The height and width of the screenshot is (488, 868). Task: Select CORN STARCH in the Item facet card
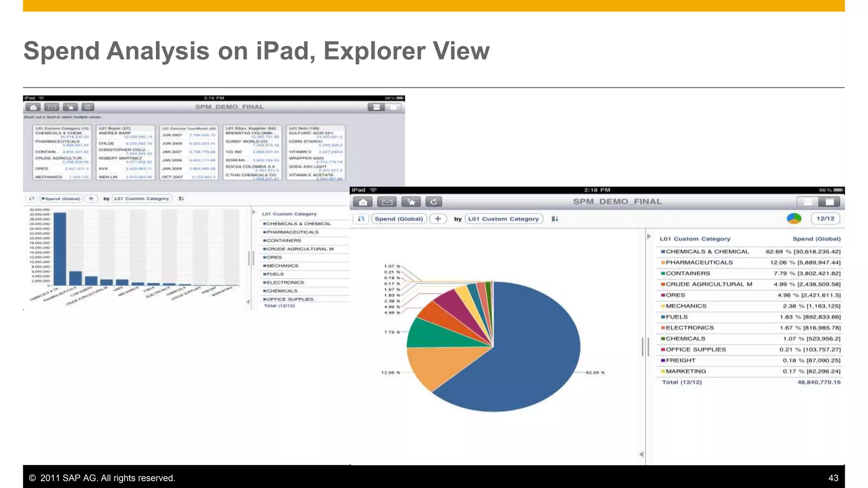tap(316, 143)
